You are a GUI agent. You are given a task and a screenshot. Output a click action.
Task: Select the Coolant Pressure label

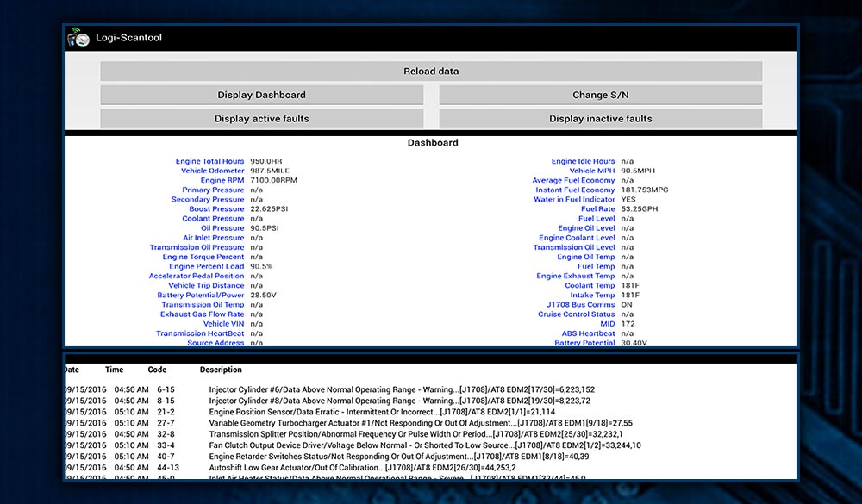click(213, 218)
